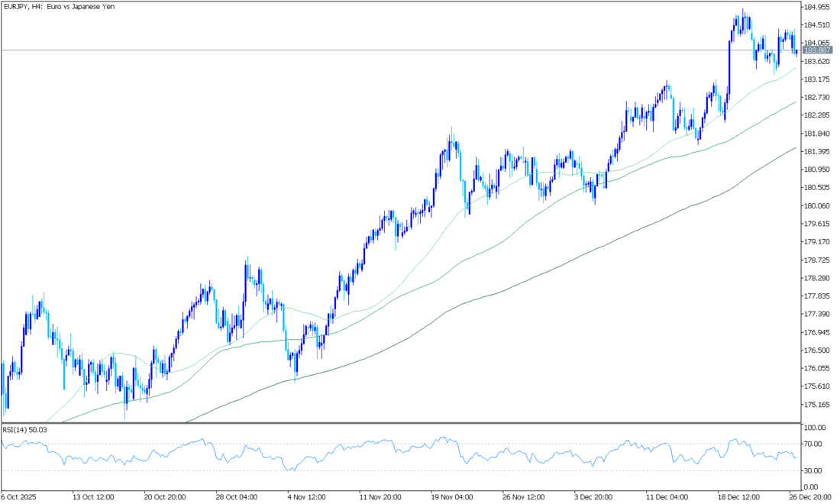
Task: Select the 184.955 price axis label
Action: (x=817, y=8)
